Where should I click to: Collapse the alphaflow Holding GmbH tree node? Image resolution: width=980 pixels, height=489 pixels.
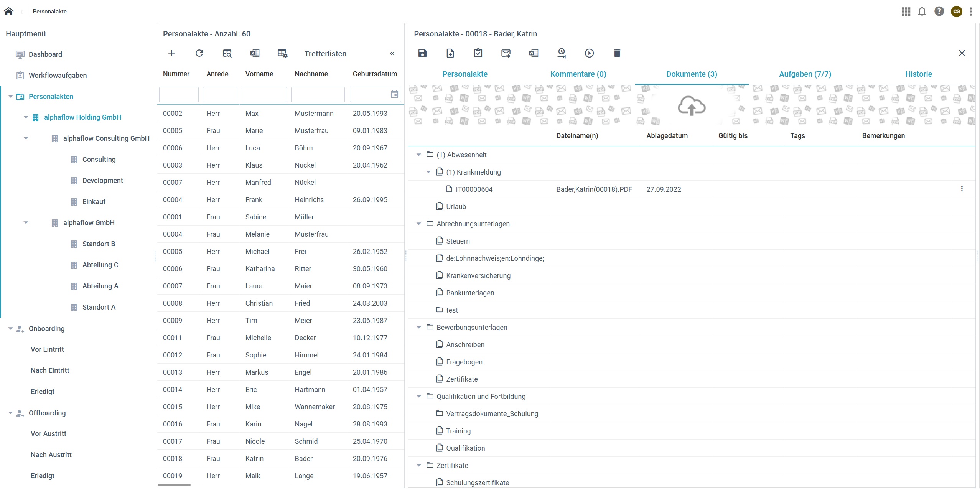coord(26,117)
